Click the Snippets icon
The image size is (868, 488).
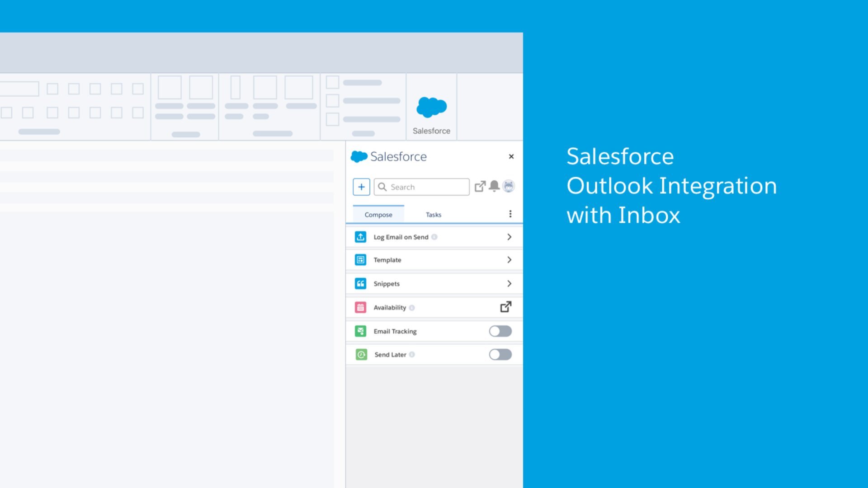coord(361,283)
